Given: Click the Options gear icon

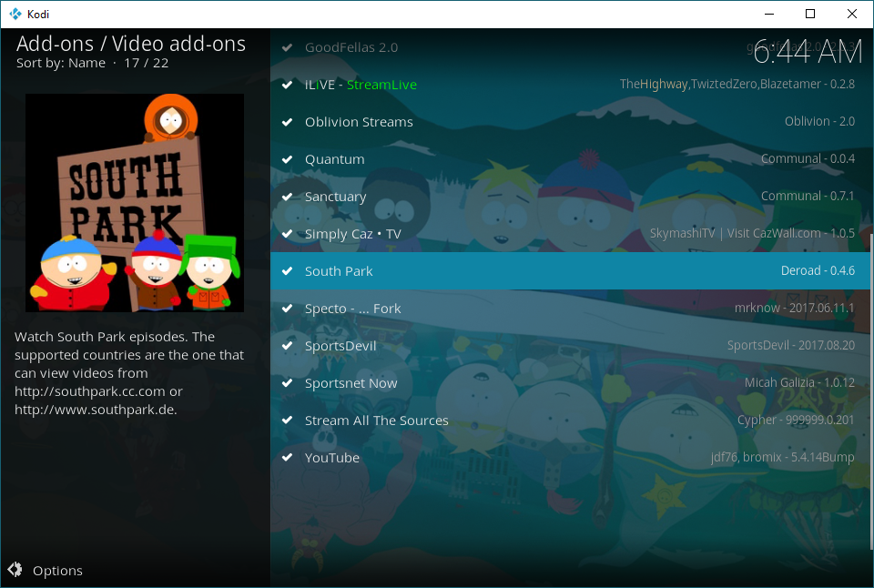Looking at the screenshot, I should [x=15, y=569].
